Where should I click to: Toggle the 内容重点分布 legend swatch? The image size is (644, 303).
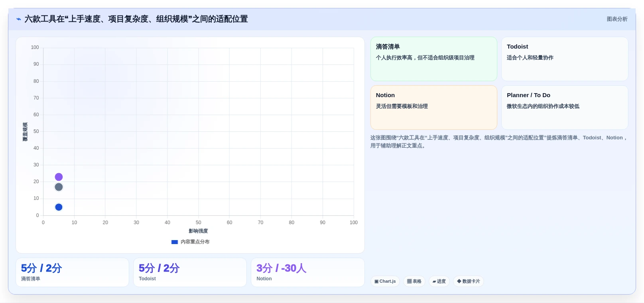[175, 242]
